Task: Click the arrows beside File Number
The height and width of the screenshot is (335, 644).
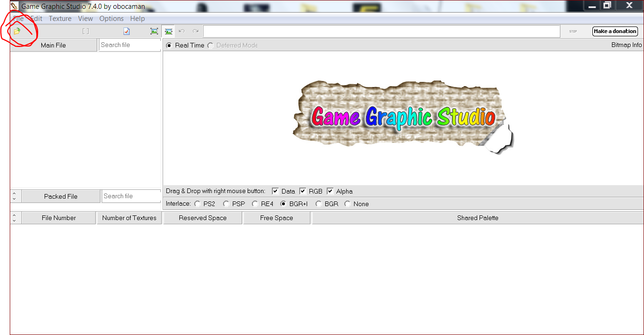Action: coord(14,218)
